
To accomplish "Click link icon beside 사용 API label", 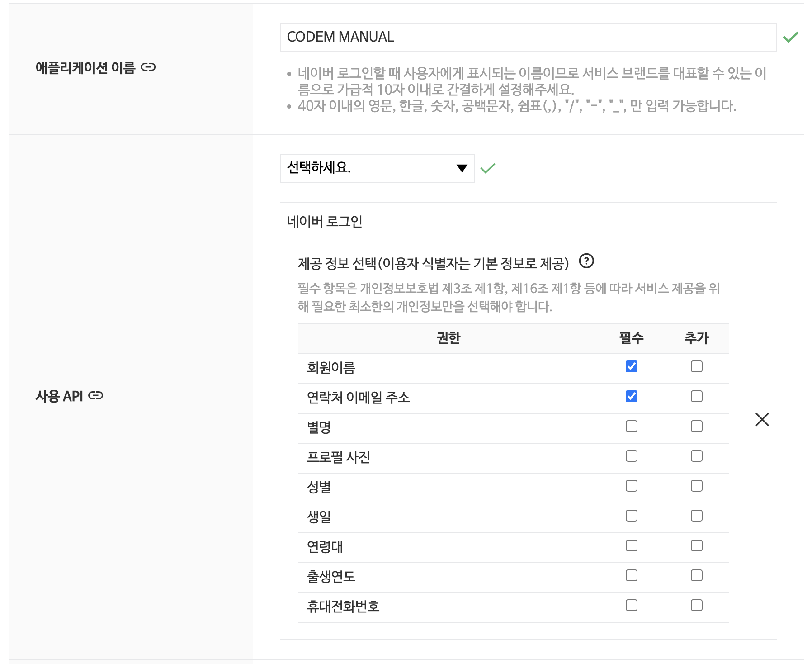I will click(x=95, y=396).
